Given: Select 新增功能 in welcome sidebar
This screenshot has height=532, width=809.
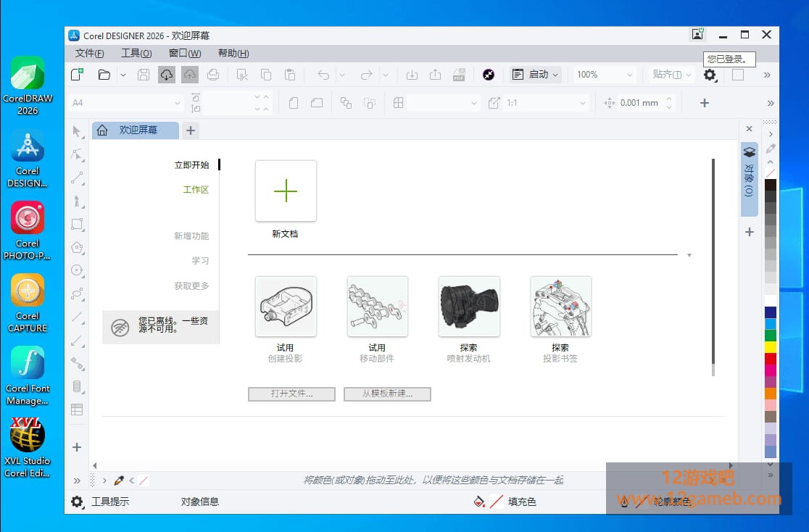Looking at the screenshot, I should tap(191, 236).
